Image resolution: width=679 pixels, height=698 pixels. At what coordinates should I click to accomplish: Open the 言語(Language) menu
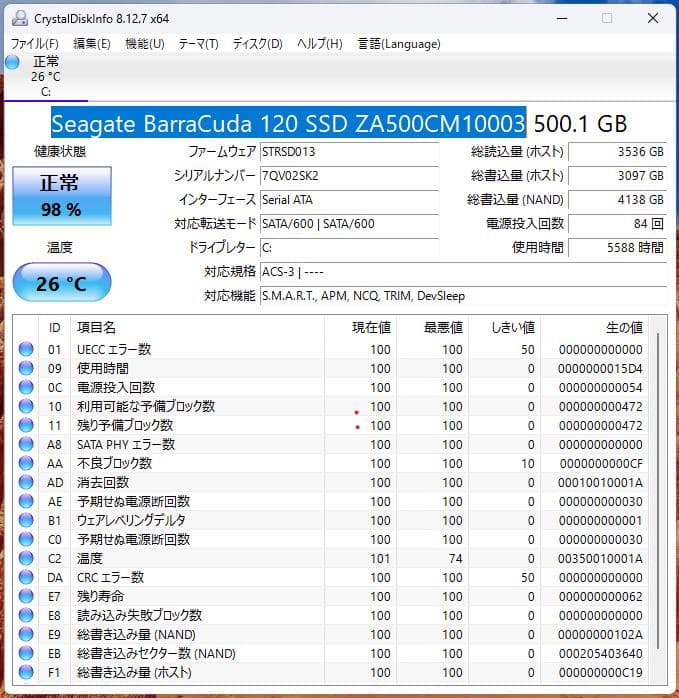(x=399, y=44)
